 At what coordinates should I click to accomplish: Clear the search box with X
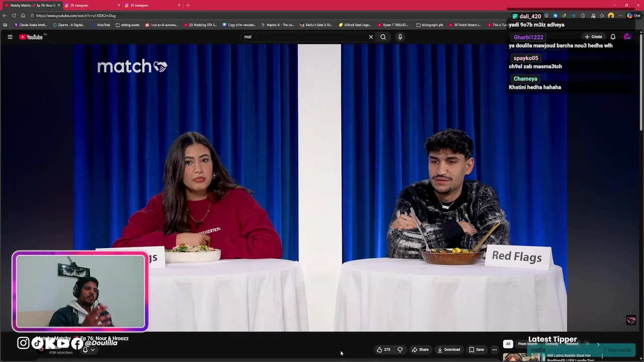coord(371,37)
